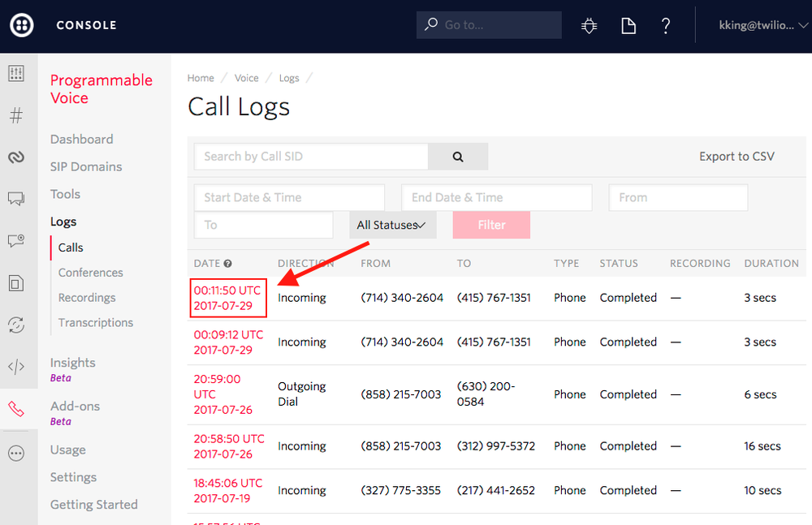Open the highlighted 00:11:50 UTC call record
The width and height of the screenshot is (812, 525).
click(x=228, y=298)
